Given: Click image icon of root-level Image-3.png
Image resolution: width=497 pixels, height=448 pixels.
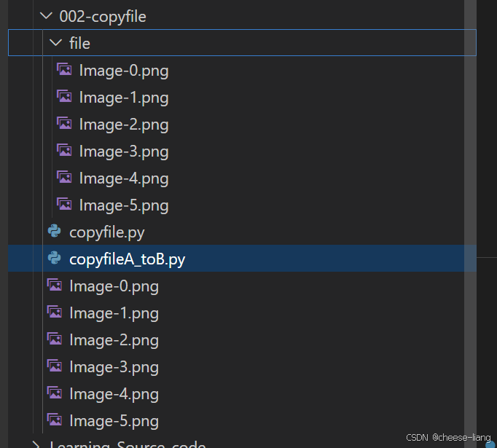Looking at the screenshot, I should 54,366.
